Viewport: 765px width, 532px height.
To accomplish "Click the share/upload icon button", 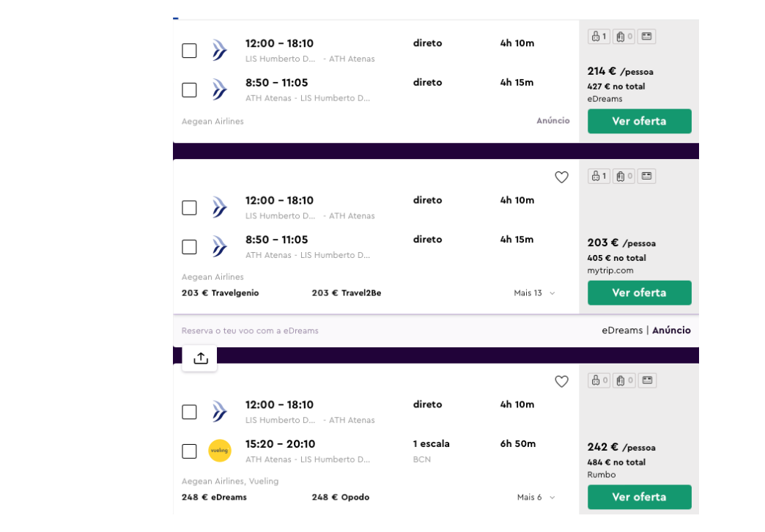I will pyautogui.click(x=200, y=358).
